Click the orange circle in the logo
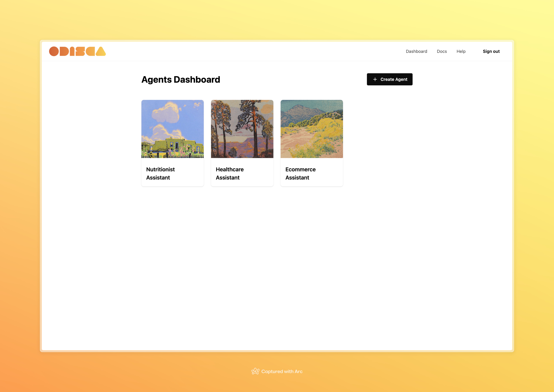 [54, 51]
